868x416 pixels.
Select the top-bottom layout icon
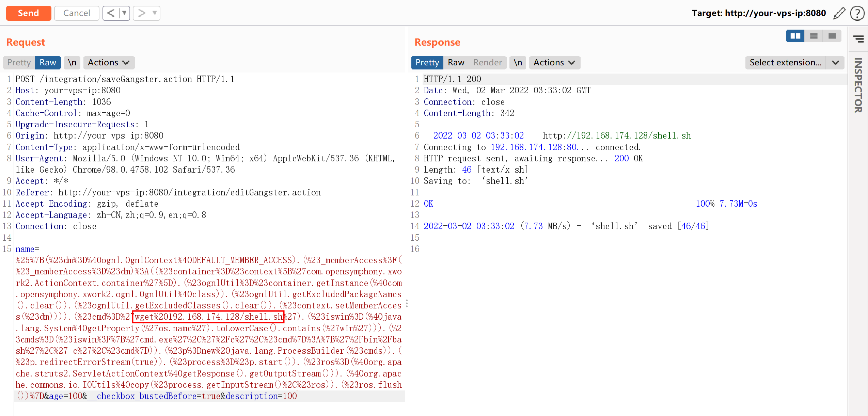click(x=814, y=36)
